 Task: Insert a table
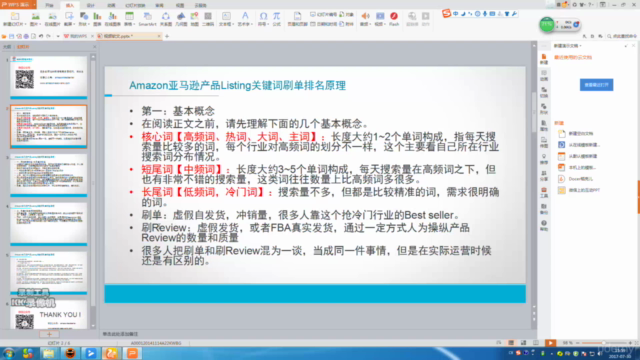click(x=129, y=19)
